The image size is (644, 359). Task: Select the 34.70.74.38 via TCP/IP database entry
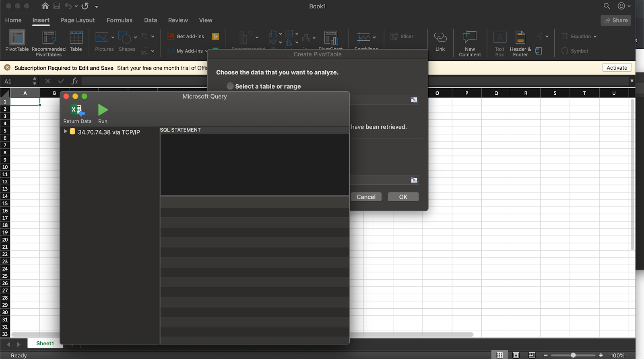click(x=109, y=132)
